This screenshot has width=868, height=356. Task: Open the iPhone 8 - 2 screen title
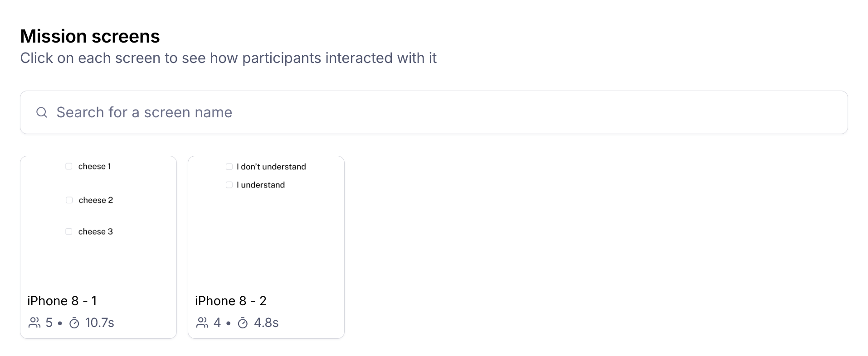[230, 301]
